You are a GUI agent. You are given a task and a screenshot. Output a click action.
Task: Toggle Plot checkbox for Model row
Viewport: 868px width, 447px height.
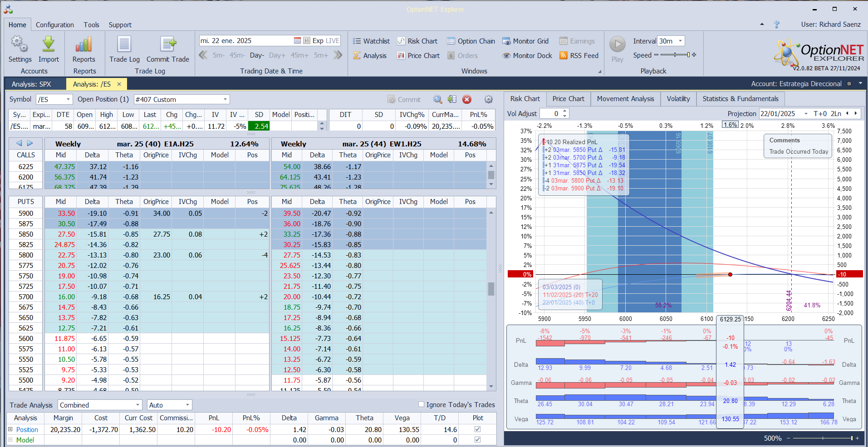(x=477, y=440)
